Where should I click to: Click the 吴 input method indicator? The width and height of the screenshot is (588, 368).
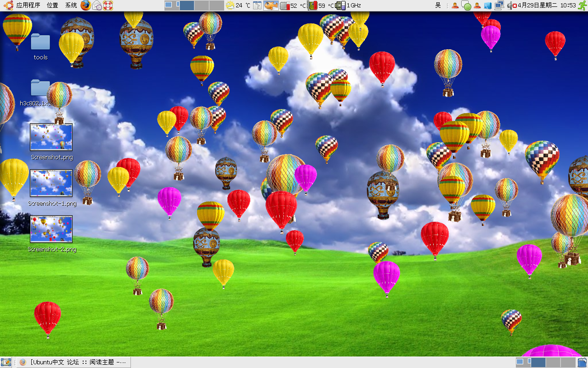tap(438, 6)
